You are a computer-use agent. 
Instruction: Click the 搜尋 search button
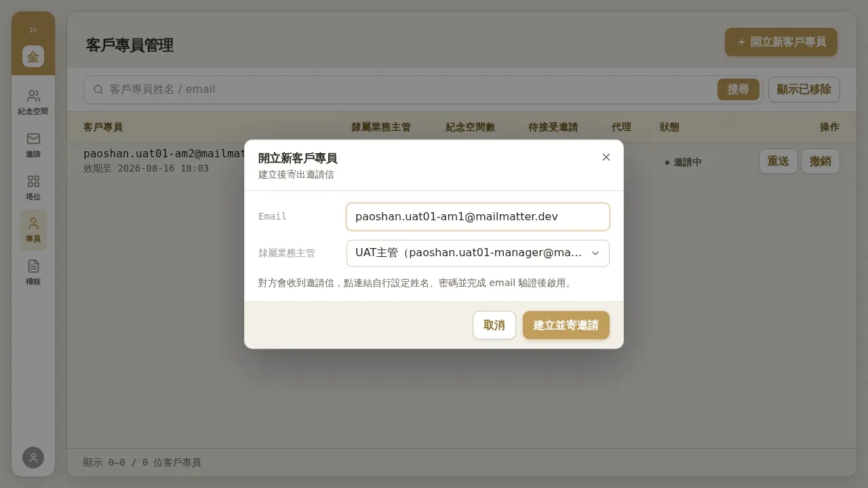(x=738, y=89)
